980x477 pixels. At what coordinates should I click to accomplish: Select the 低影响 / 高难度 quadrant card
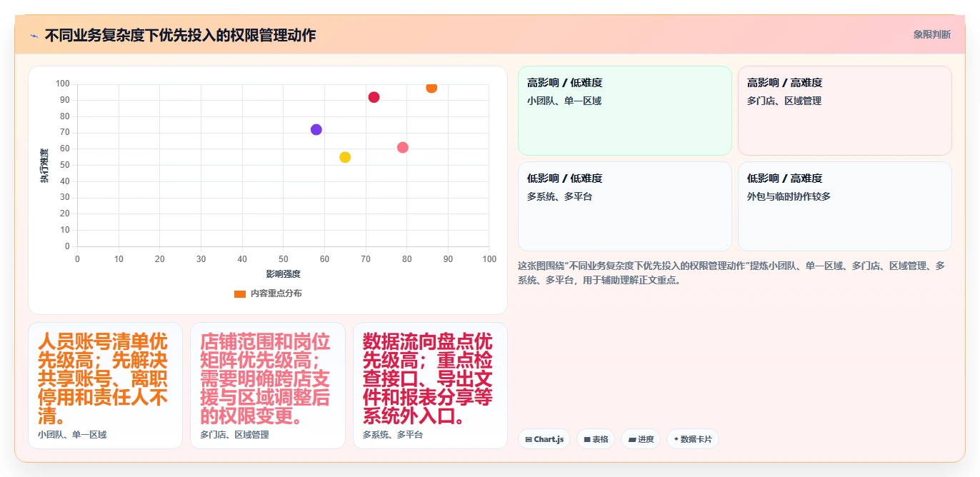tap(845, 206)
